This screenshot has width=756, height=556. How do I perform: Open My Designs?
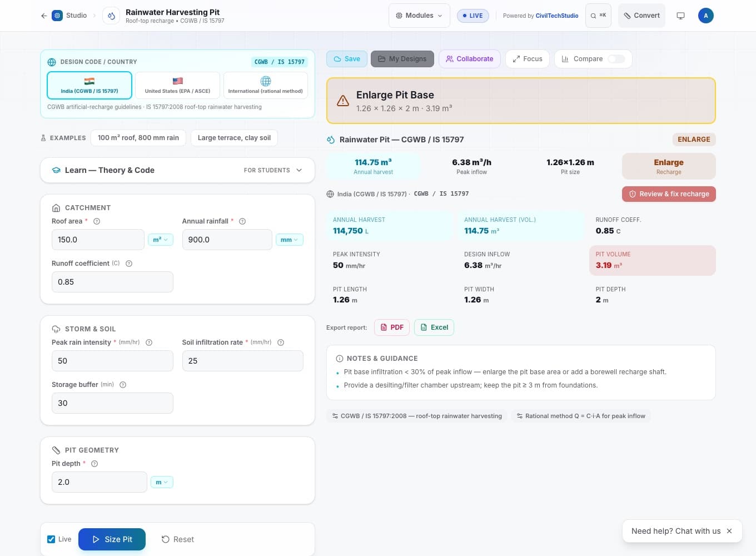coord(402,59)
